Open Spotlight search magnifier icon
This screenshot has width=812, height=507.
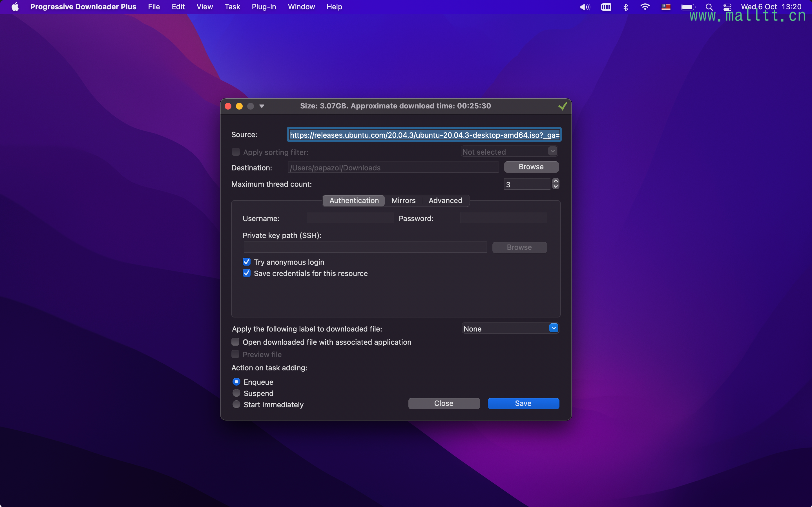(x=709, y=7)
